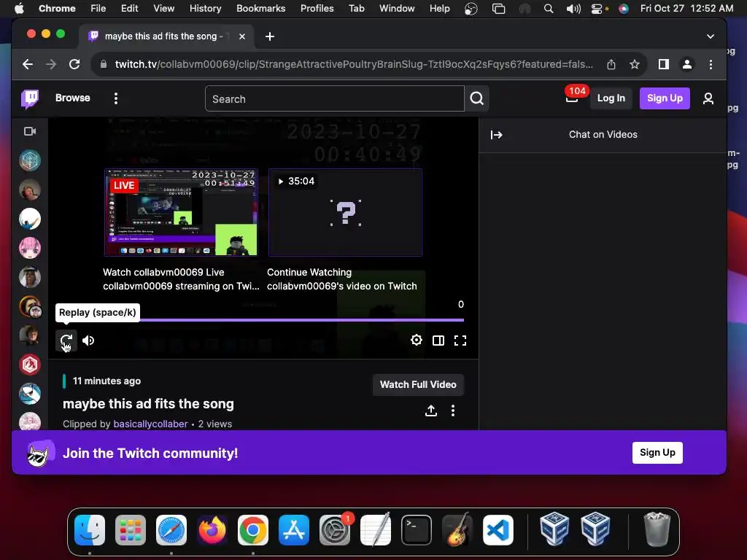The height and width of the screenshot is (560, 747).
Task: Focus the Twitch Search field
Action: 335,98
